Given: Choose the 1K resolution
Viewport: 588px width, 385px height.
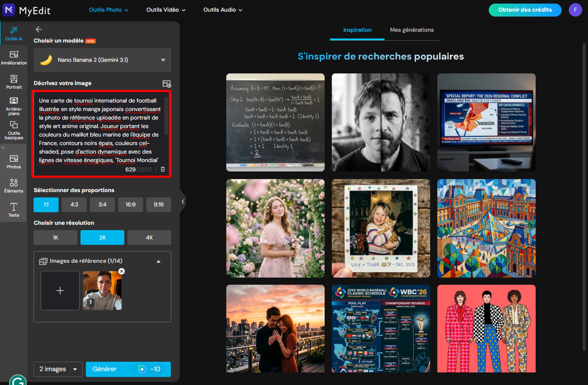Looking at the screenshot, I should 55,238.
